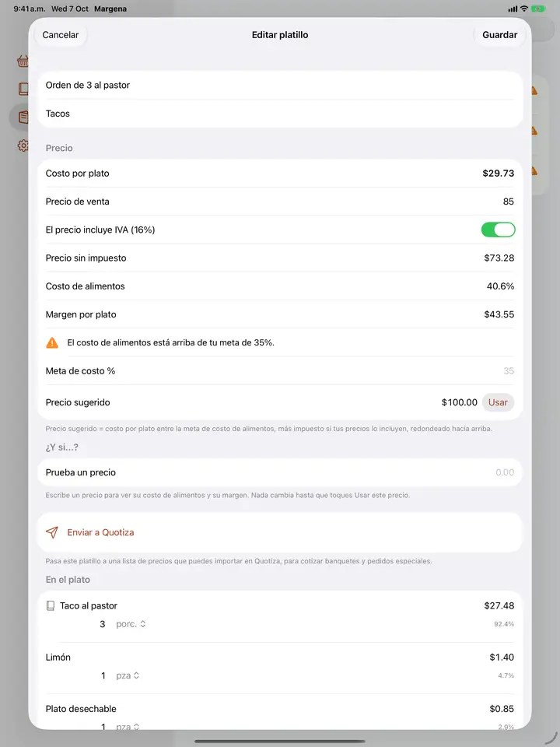
Task: Select the book icon in sidebar
Action: 23,89
